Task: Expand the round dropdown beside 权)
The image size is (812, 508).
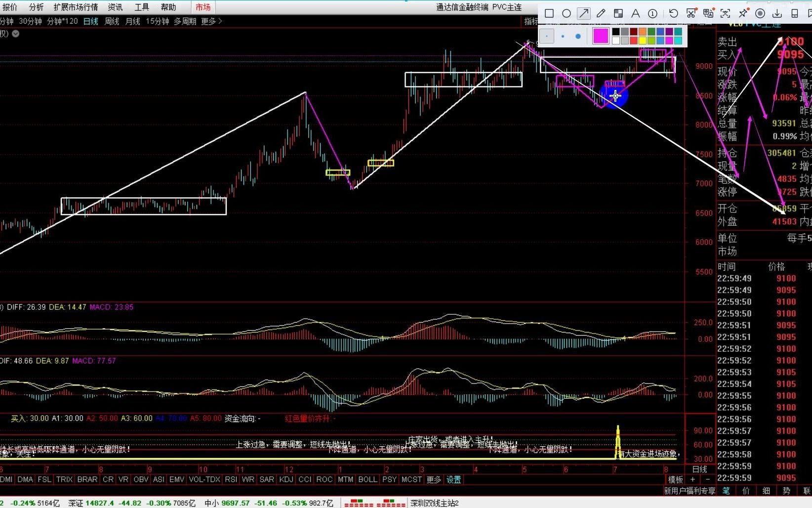Action: [x=16, y=34]
